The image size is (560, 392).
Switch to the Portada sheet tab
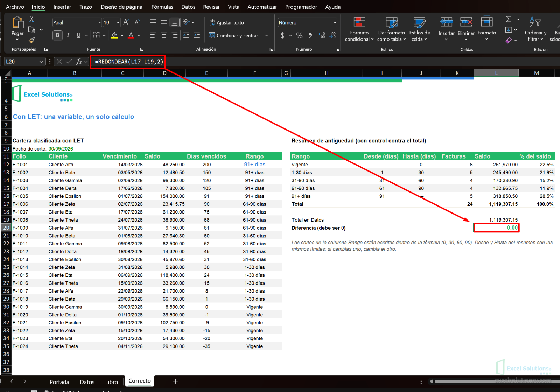click(x=59, y=382)
